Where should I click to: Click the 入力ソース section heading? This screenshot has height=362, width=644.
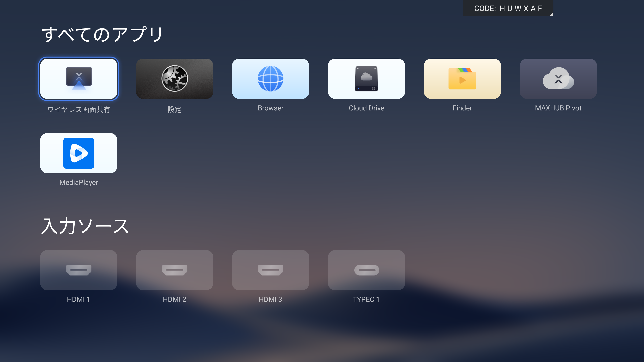click(x=85, y=226)
